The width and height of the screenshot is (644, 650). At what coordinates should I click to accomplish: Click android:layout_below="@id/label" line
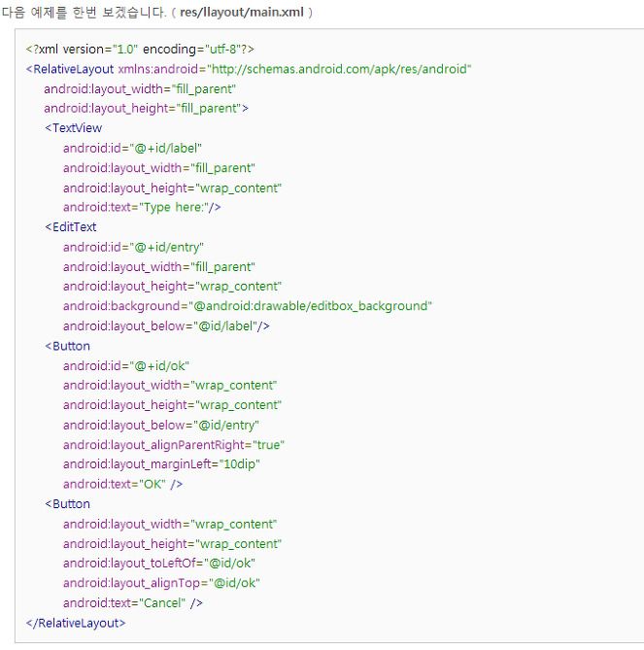click(166, 326)
